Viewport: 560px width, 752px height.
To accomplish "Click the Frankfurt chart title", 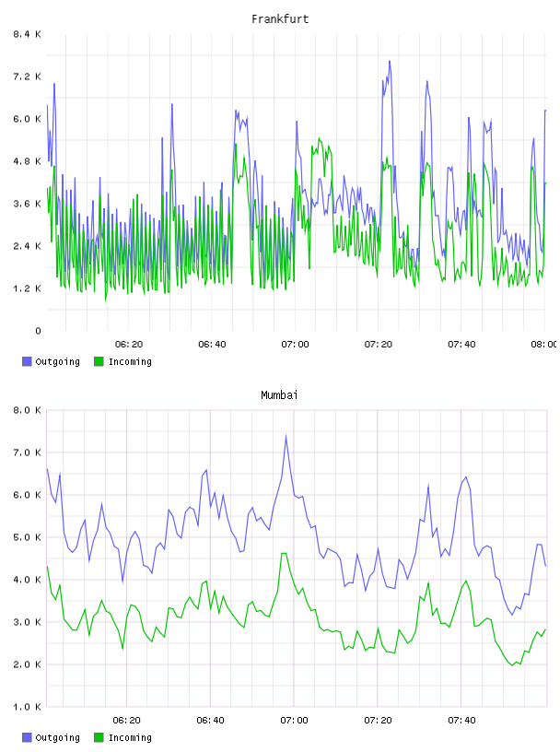I will click(280, 19).
